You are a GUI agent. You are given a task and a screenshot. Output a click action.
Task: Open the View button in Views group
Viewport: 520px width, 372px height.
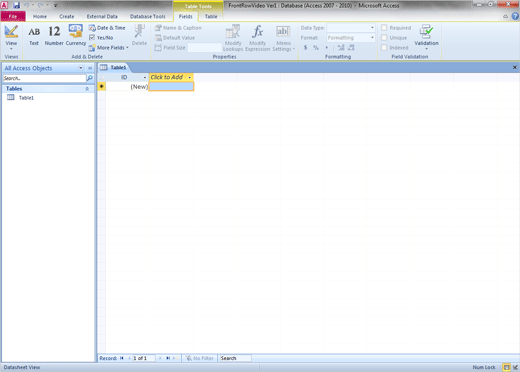point(11,37)
